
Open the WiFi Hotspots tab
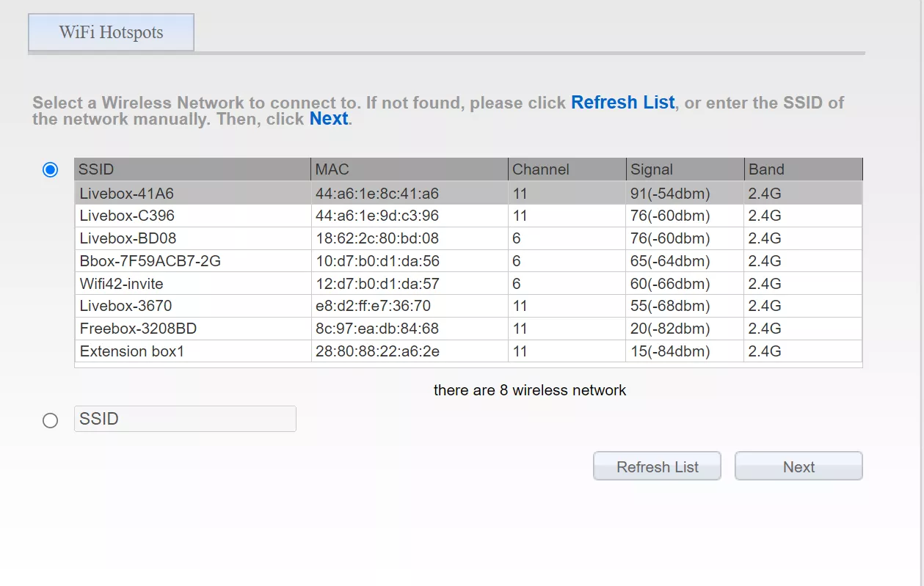coord(111,33)
